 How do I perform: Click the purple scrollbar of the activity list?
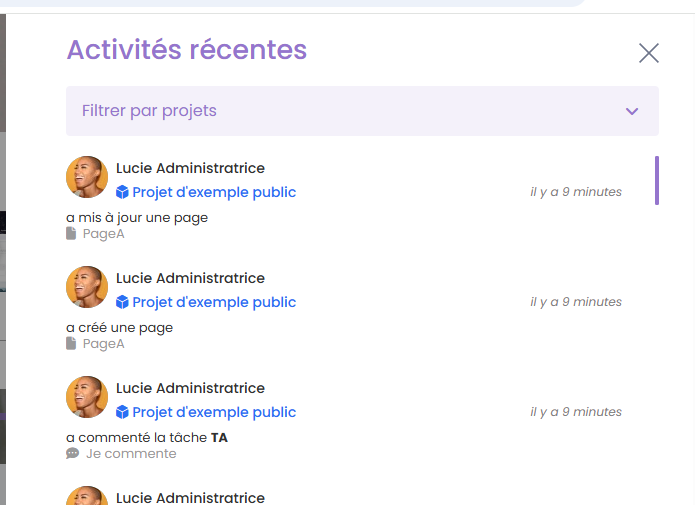pyautogui.click(x=657, y=181)
